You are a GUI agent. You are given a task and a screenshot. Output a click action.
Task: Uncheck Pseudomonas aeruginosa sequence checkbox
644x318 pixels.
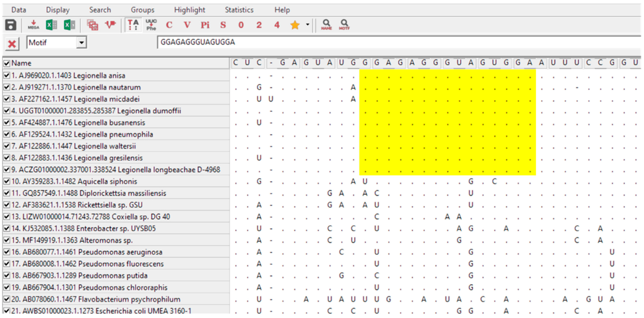pyautogui.click(x=7, y=252)
